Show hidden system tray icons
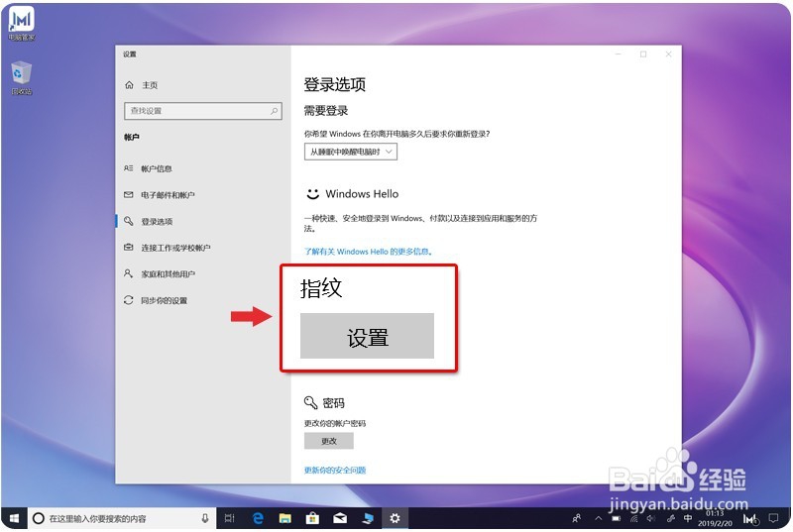This screenshot has height=532, width=793. 599,518
